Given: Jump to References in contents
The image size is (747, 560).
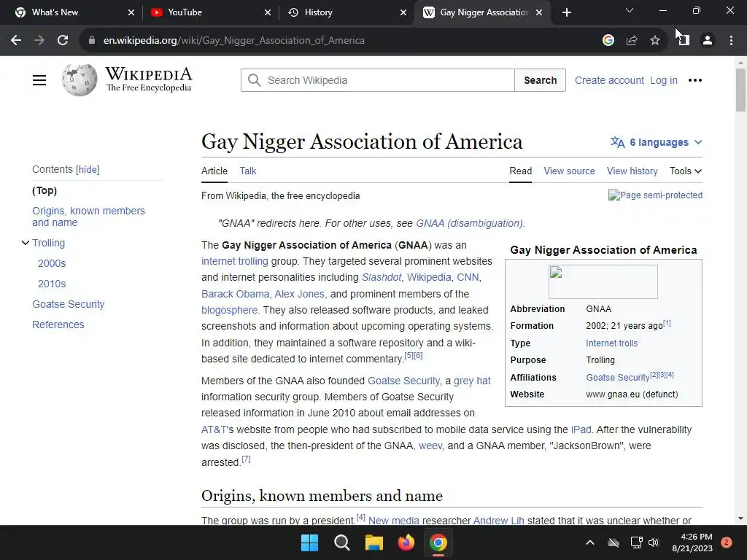Looking at the screenshot, I should [x=58, y=324].
